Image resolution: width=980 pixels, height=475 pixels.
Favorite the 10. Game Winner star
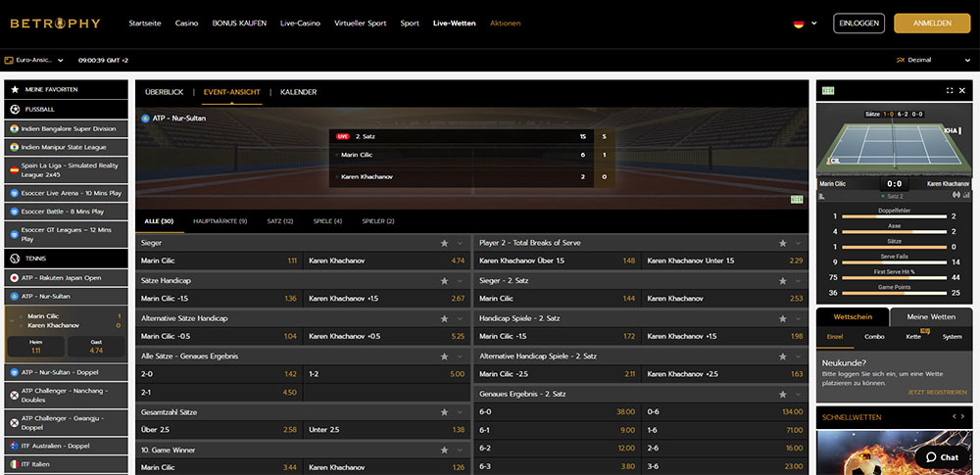point(444,450)
